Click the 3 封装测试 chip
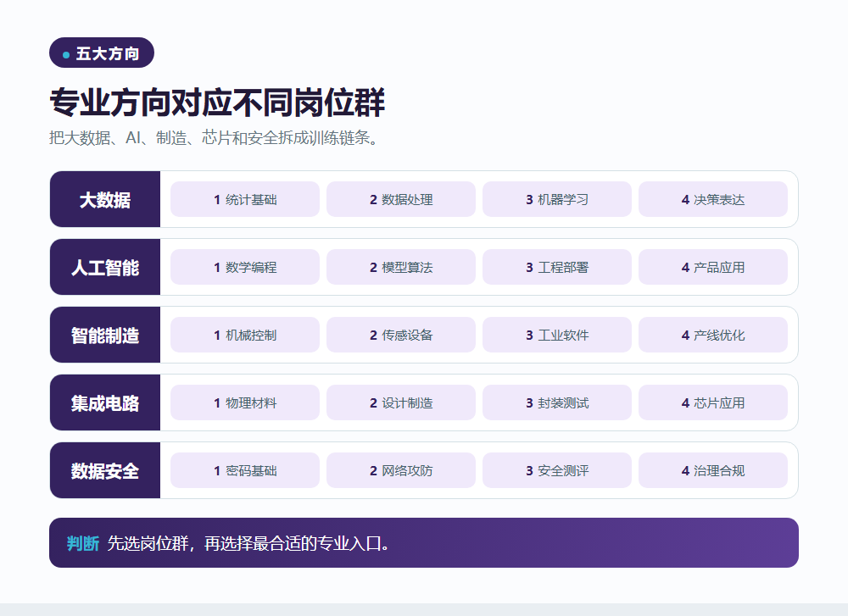 (557, 402)
